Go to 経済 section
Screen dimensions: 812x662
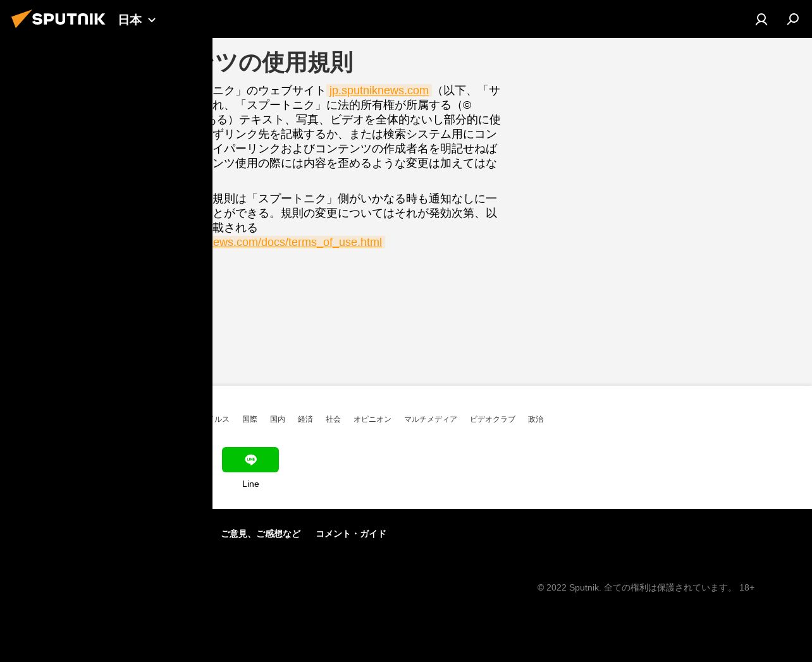[305, 419]
